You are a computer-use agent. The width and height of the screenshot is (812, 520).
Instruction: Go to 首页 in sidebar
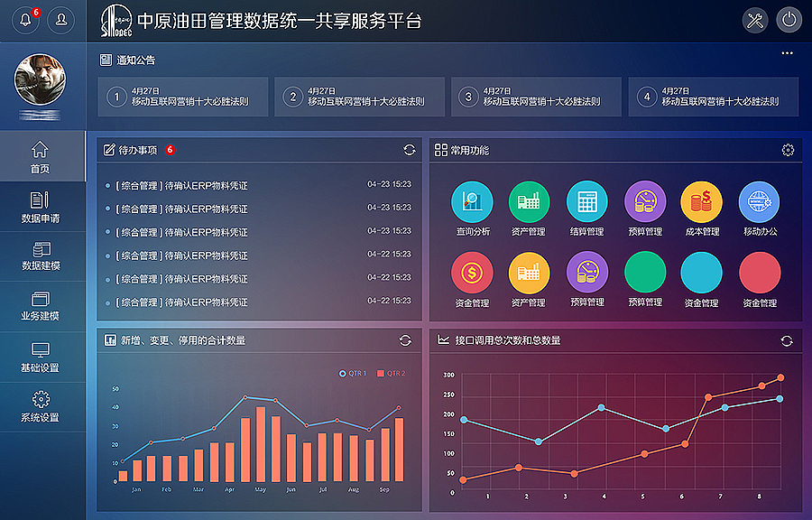click(42, 156)
